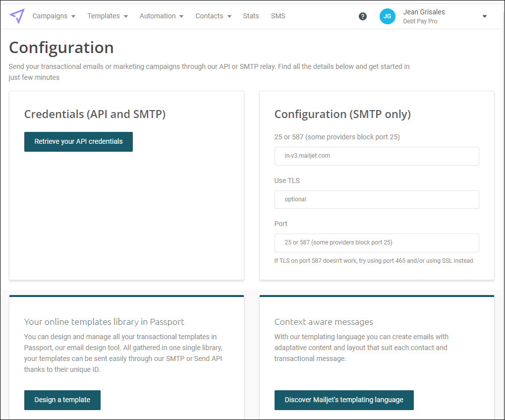The width and height of the screenshot is (505, 420).
Task: Click the Mailjet paper plane logo
Action: pyautogui.click(x=17, y=16)
